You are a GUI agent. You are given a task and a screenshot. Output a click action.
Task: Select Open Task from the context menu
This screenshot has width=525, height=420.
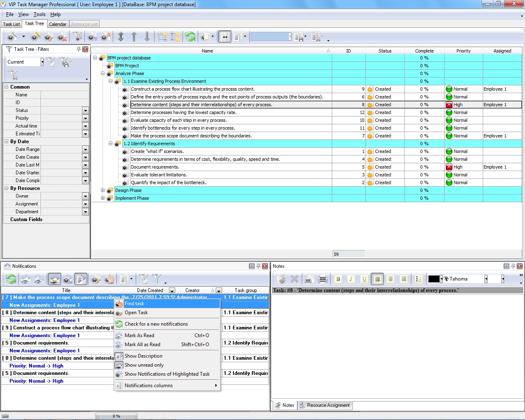pyautogui.click(x=136, y=313)
